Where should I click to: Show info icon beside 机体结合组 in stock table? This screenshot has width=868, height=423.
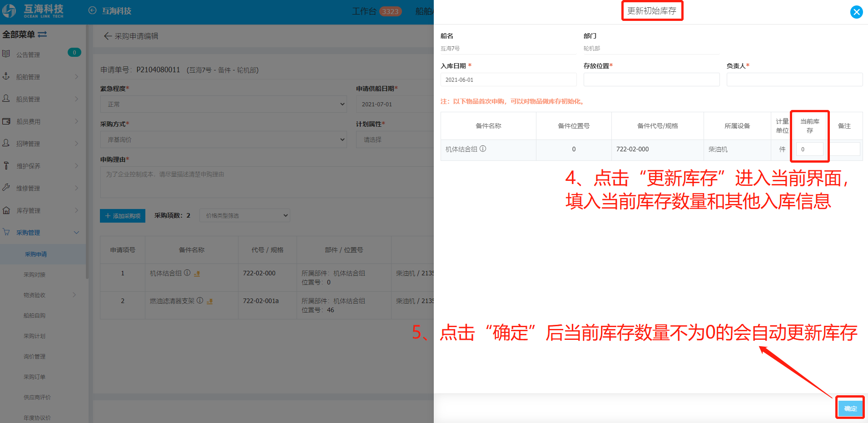pos(483,149)
